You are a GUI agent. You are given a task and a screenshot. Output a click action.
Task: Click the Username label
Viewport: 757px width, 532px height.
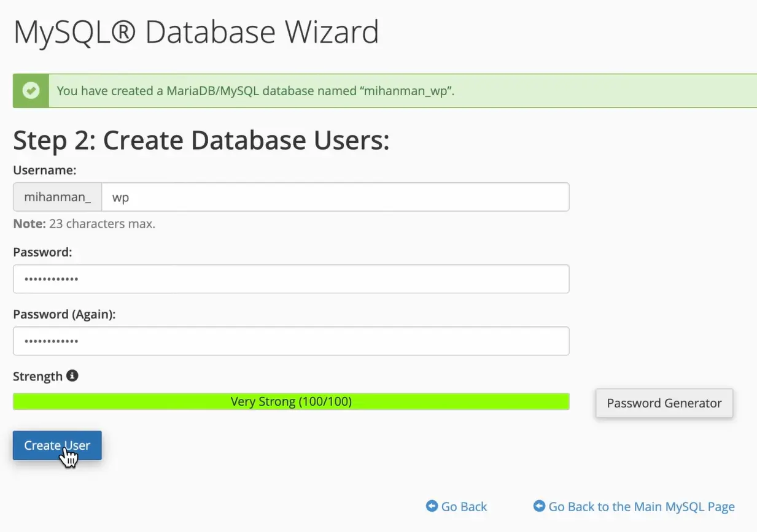click(44, 170)
